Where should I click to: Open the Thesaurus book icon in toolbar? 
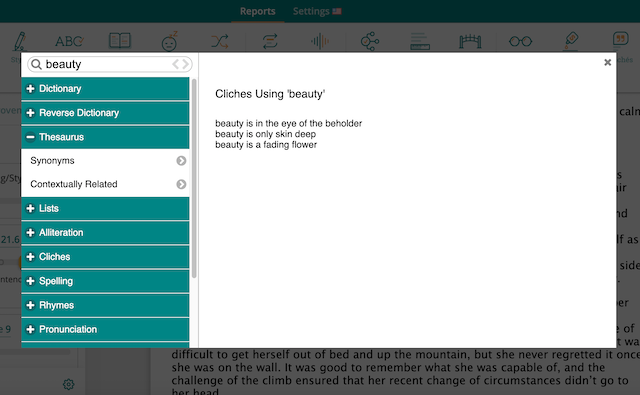pos(120,41)
